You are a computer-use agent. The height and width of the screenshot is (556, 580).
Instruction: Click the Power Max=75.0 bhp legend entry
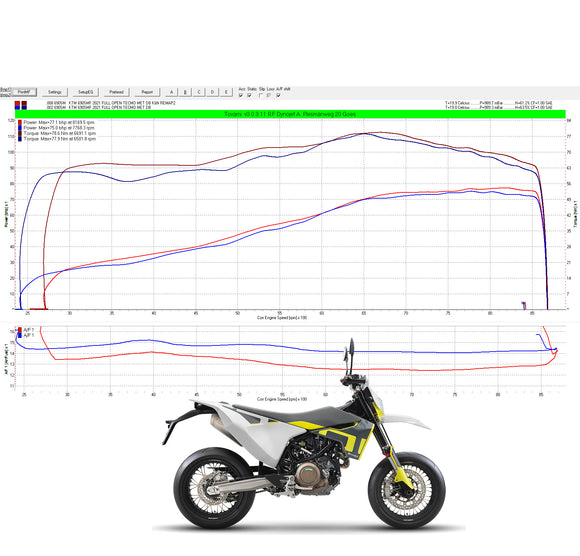56,128
